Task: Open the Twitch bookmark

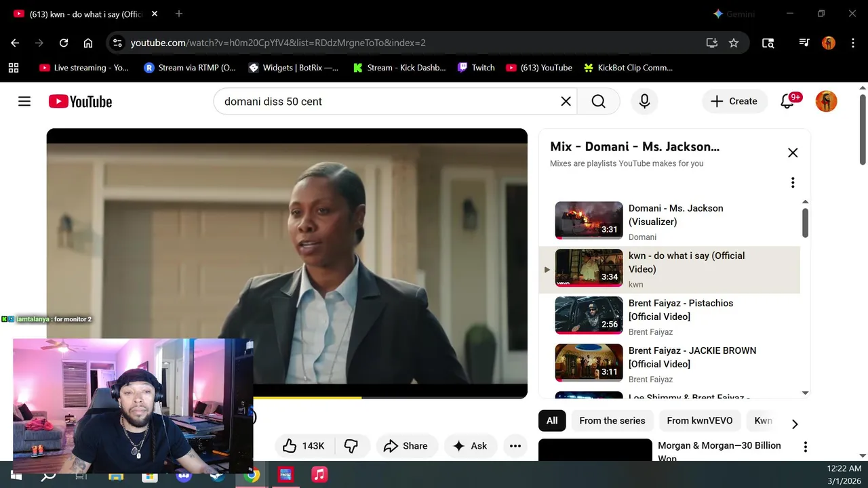Action: [x=476, y=68]
